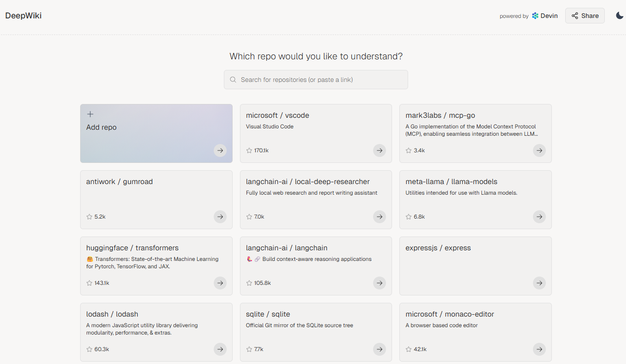Open the DeepWiki home logo link

click(23, 16)
